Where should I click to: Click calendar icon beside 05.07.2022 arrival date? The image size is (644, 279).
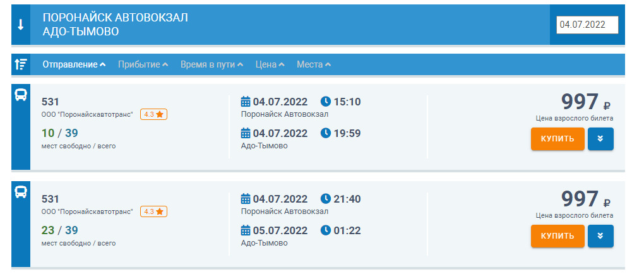[x=245, y=230]
